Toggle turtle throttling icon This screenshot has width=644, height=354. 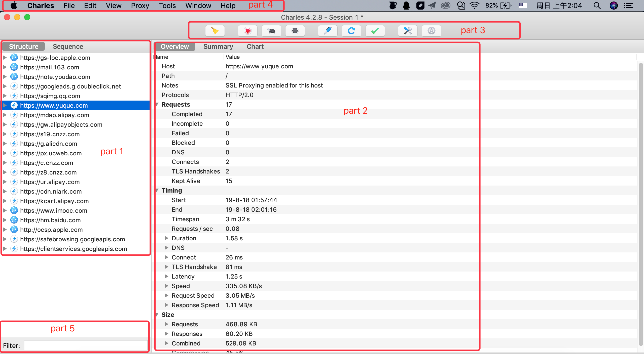[x=271, y=31]
